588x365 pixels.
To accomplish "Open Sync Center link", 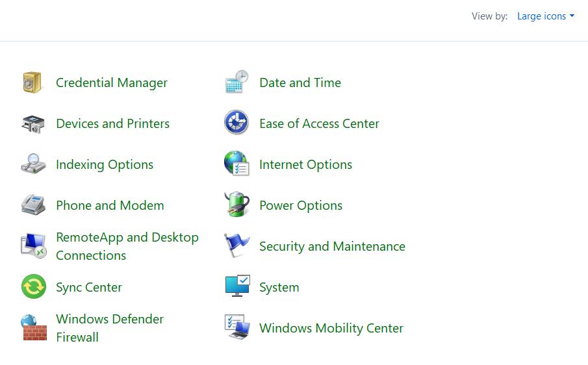I will pyautogui.click(x=89, y=288).
